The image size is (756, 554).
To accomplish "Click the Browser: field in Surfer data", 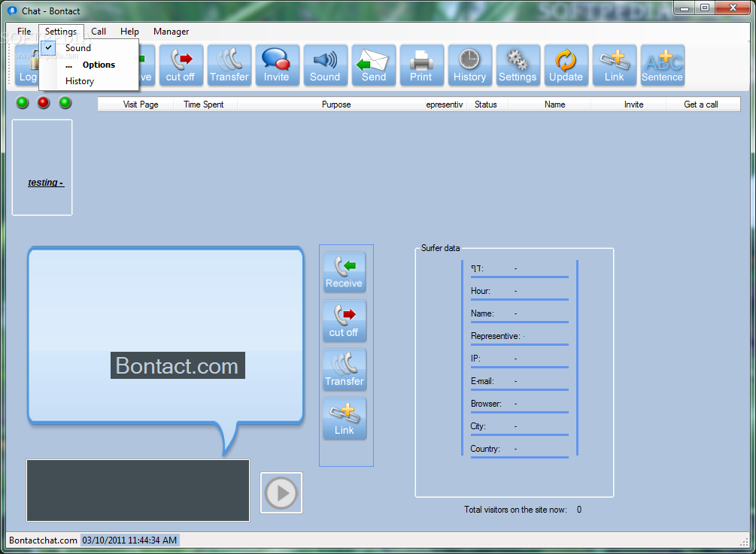I will [519, 404].
